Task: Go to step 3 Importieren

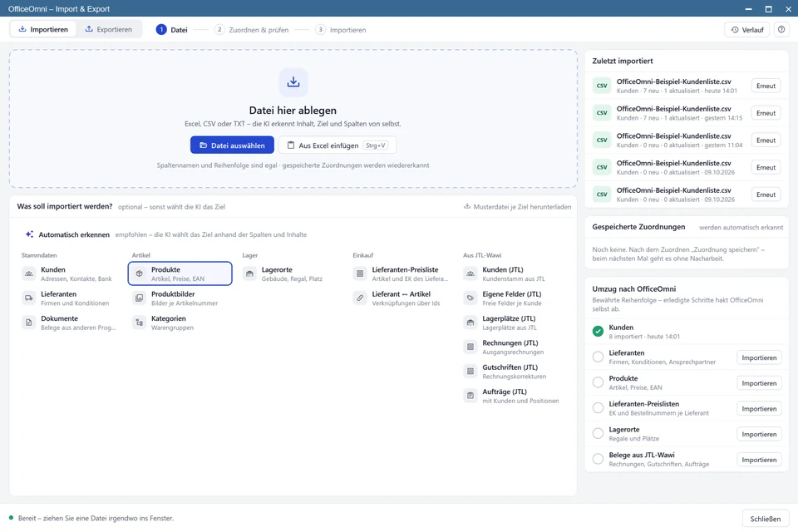Action: point(341,30)
